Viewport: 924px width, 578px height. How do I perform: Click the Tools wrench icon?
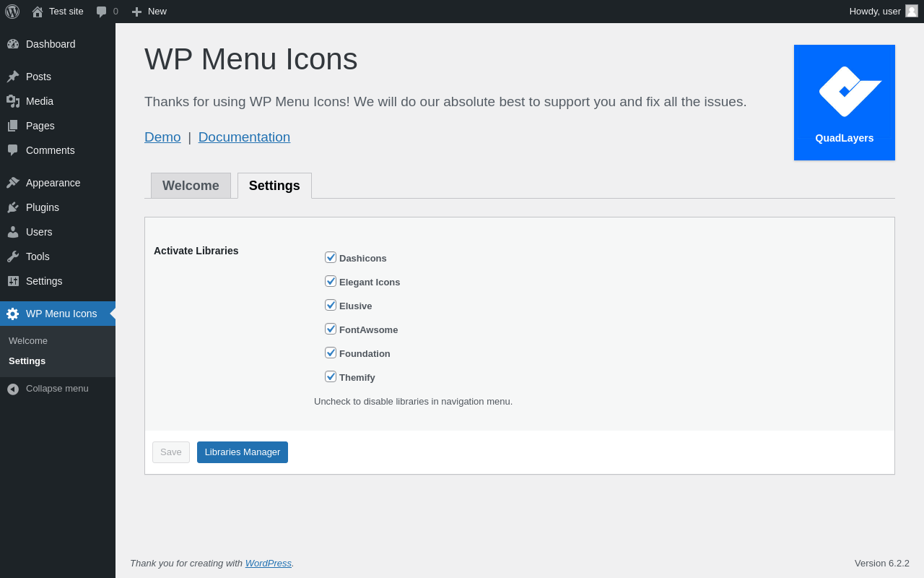point(13,256)
